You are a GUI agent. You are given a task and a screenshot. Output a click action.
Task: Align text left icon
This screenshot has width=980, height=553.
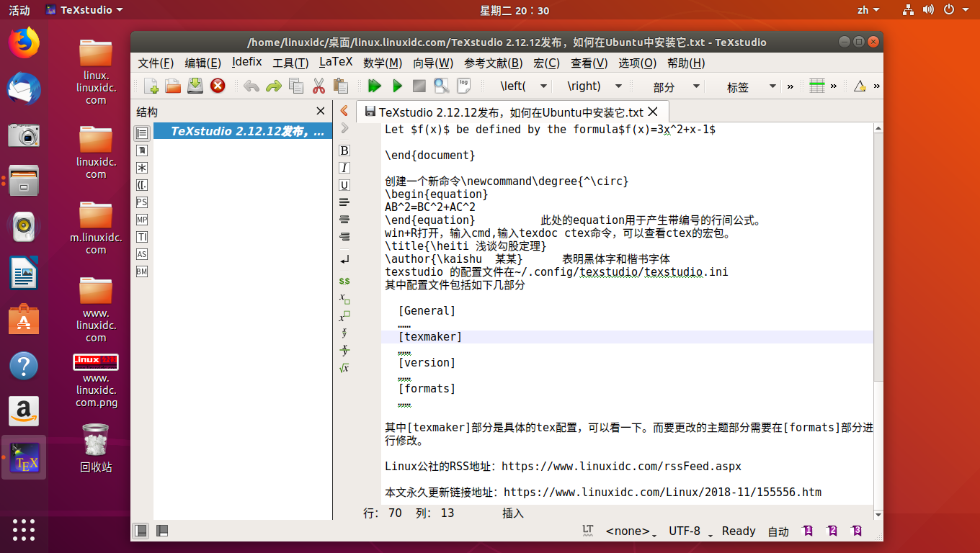[x=344, y=202]
